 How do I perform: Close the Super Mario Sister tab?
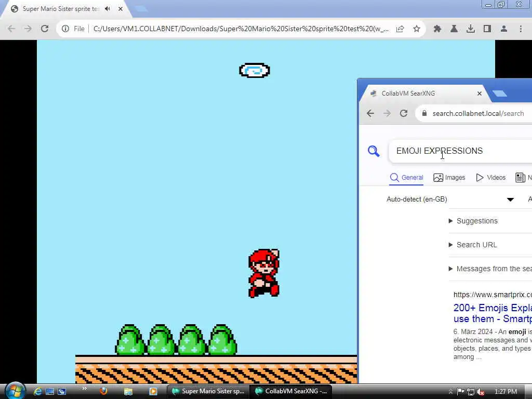121,9
